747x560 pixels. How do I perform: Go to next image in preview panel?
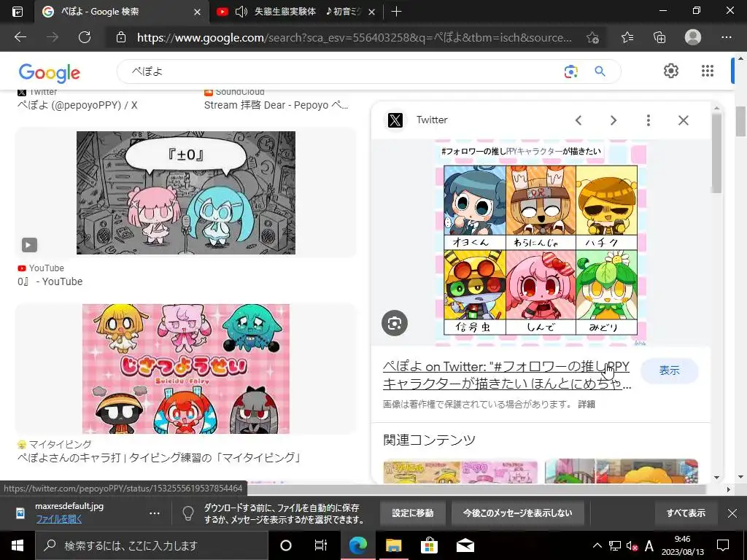(x=613, y=120)
